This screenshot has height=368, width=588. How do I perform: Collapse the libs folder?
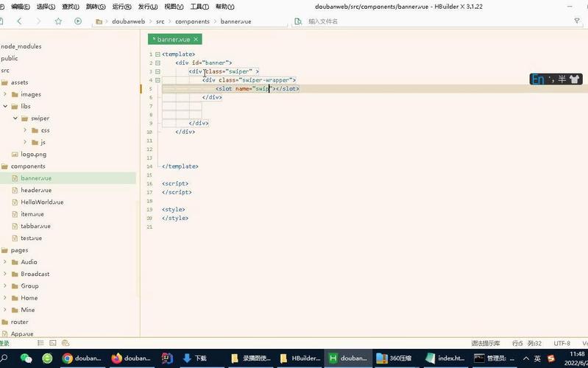(x=5, y=106)
